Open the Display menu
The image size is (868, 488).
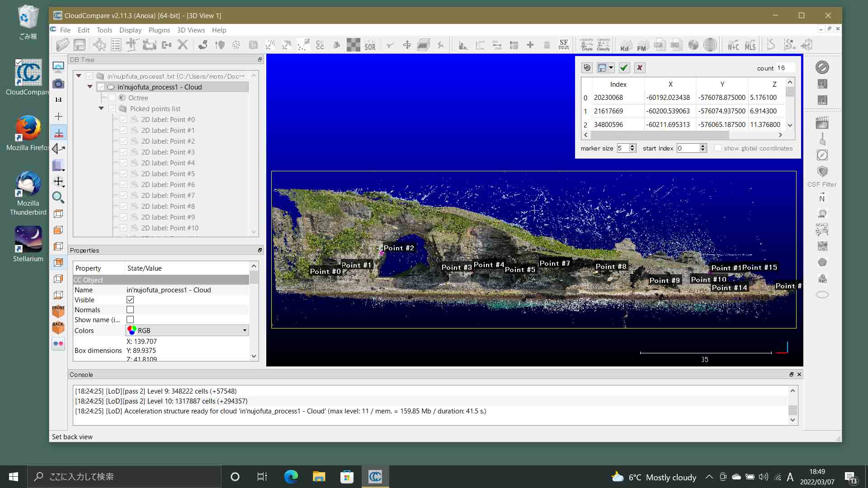130,30
